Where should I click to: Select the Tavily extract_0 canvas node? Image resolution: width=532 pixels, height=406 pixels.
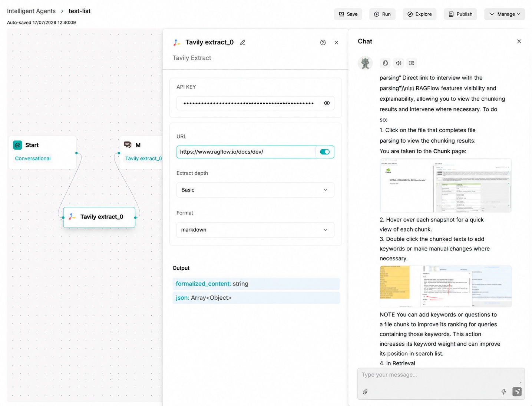point(99,217)
